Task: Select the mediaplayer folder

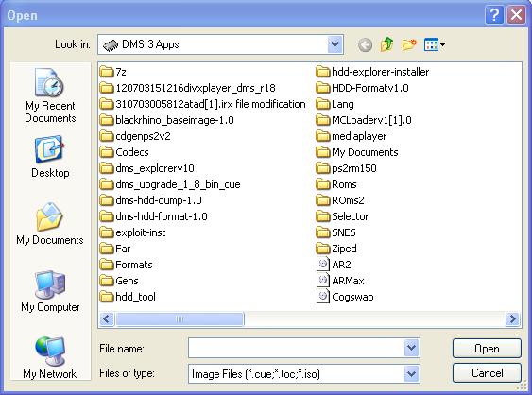Action: [x=352, y=136]
